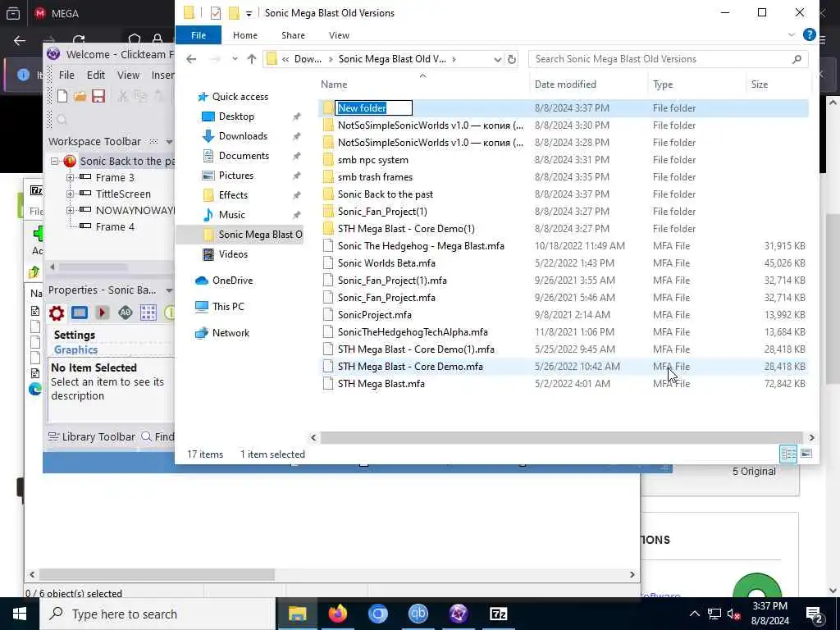
Task: Click the search magnifier icon in Explorer
Action: pos(797,59)
